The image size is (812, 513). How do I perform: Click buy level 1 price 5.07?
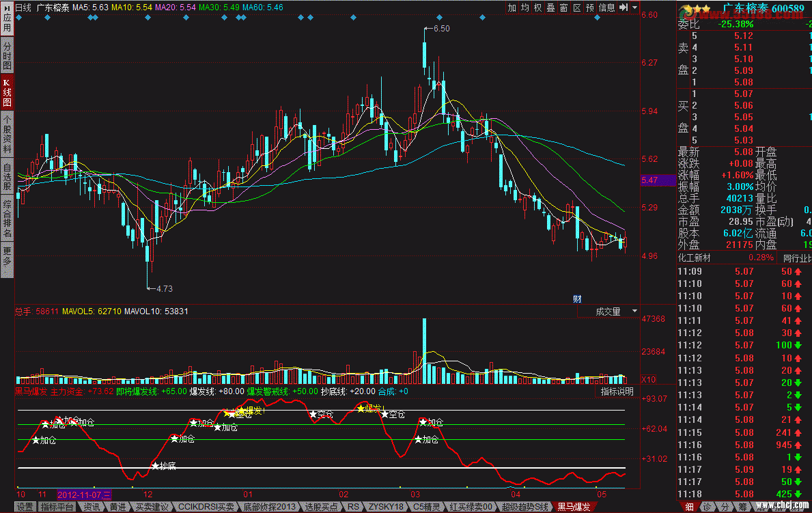[x=744, y=94]
